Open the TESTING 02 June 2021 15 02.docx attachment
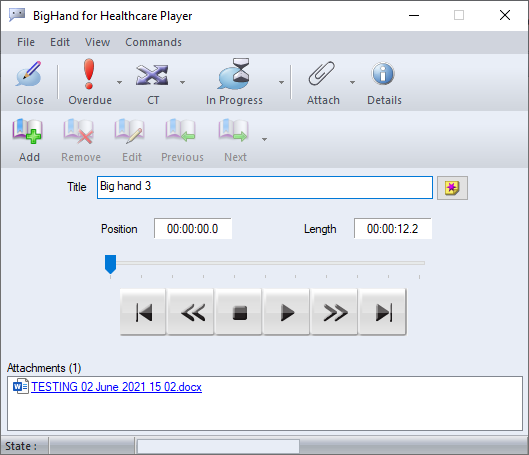 pos(116,387)
